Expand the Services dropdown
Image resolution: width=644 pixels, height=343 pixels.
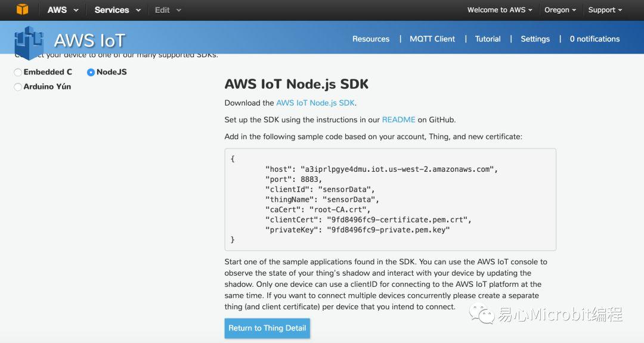117,10
